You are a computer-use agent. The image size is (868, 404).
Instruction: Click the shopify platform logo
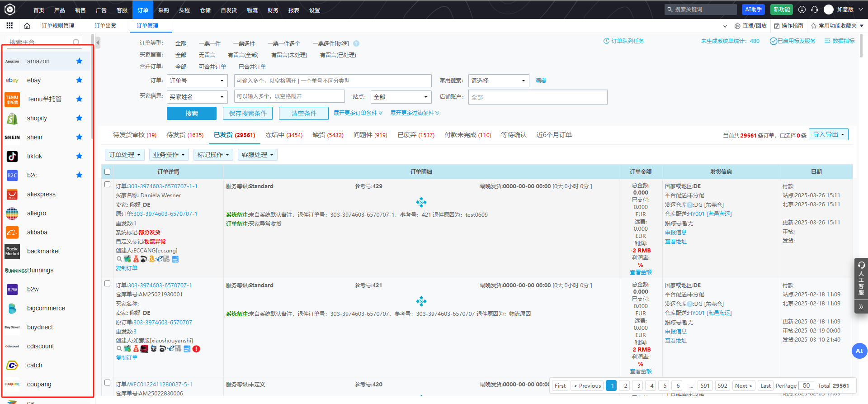click(x=12, y=118)
